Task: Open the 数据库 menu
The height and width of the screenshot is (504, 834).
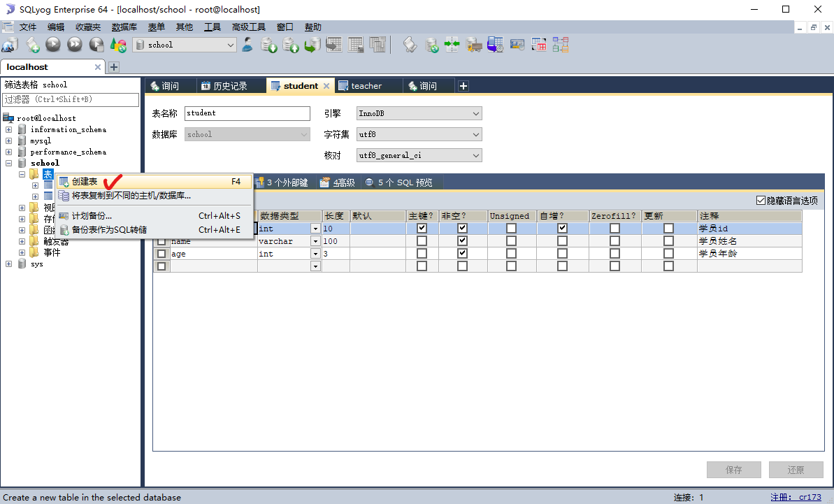Action: 124,27
